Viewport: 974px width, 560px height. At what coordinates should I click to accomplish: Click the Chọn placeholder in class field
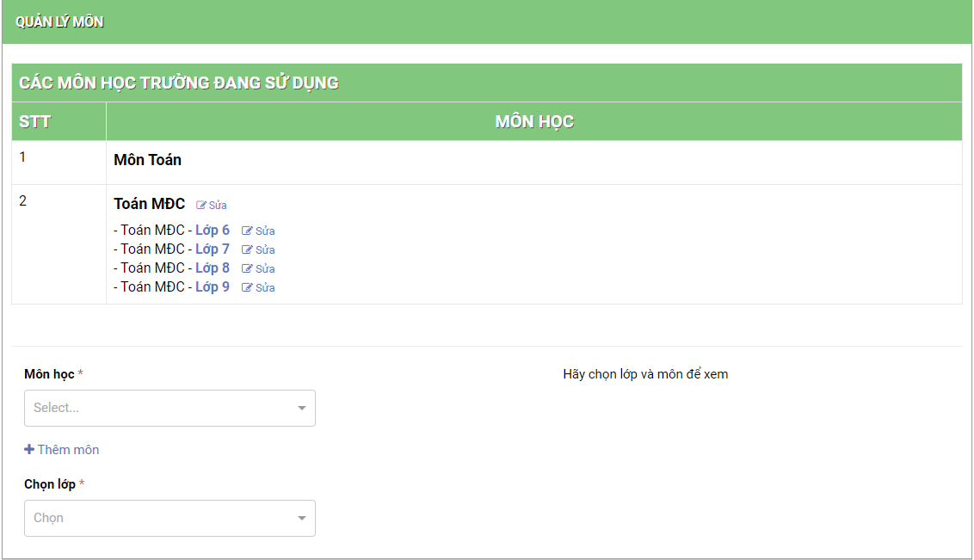[x=49, y=519]
